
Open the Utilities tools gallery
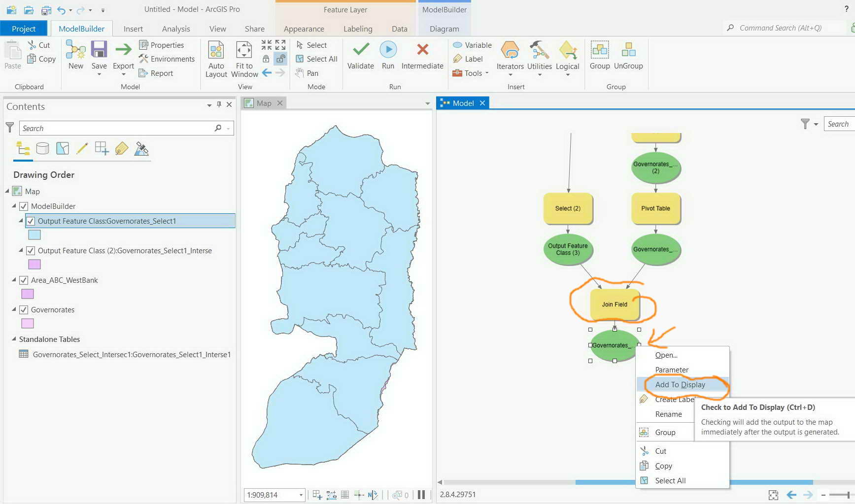click(539, 59)
